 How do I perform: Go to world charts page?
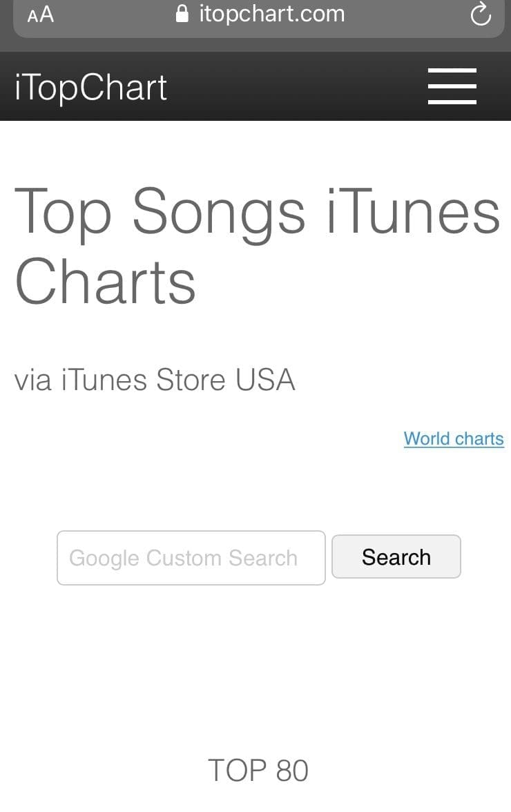(x=454, y=438)
